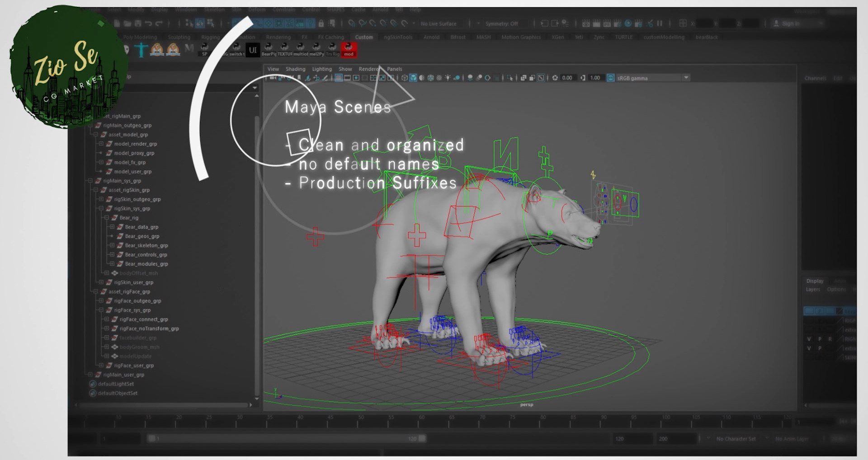Click the save scene icon
The width and height of the screenshot is (868, 460).
(x=138, y=23)
